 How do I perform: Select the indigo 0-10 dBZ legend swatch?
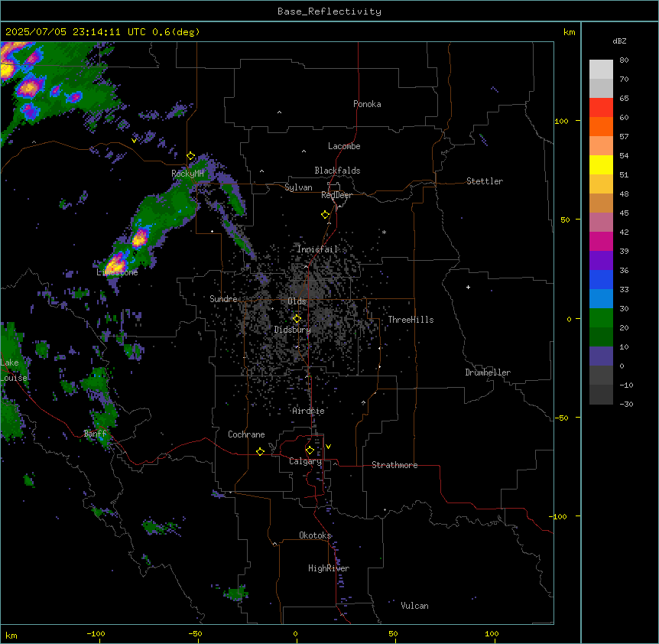coord(601,356)
